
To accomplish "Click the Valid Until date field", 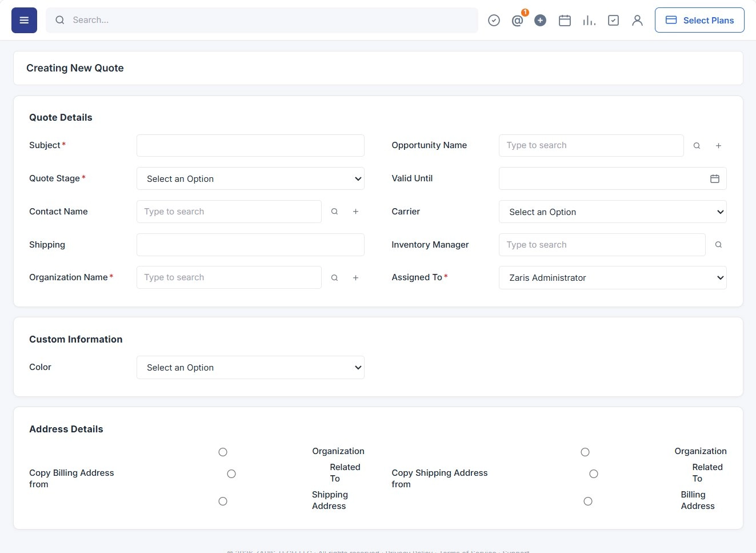I will 613,178.
